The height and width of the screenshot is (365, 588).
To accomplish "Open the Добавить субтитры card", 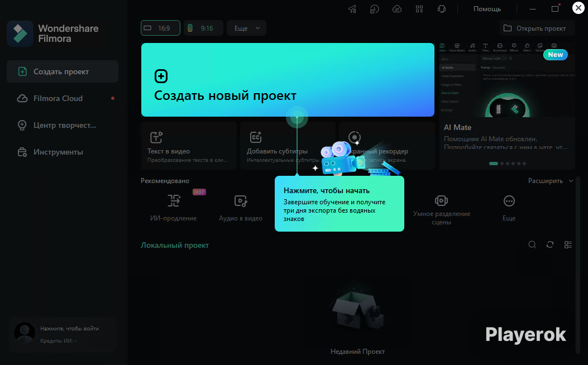I will pos(288,146).
